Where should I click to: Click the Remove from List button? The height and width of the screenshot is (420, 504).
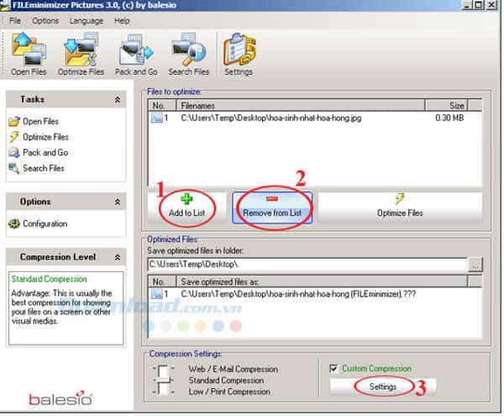pyautogui.click(x=272, y=207)
